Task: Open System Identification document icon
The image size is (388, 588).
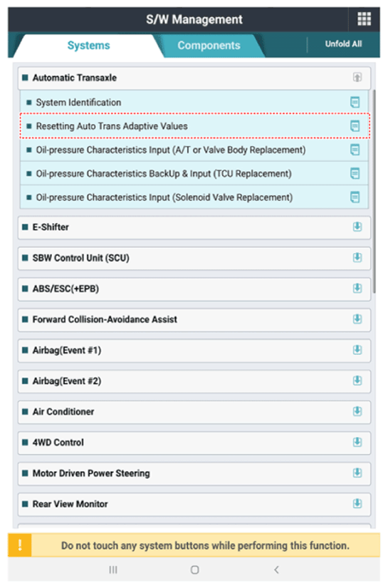Action: 355,102
